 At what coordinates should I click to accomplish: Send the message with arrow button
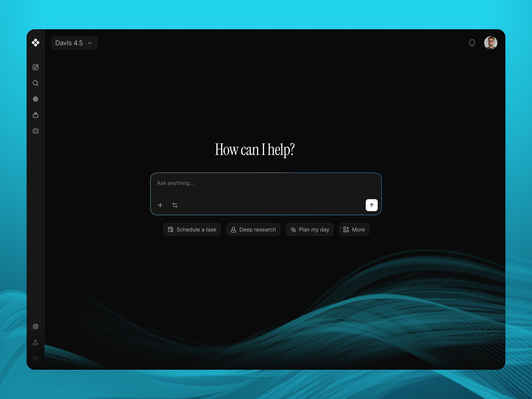(x=372, y=205)
